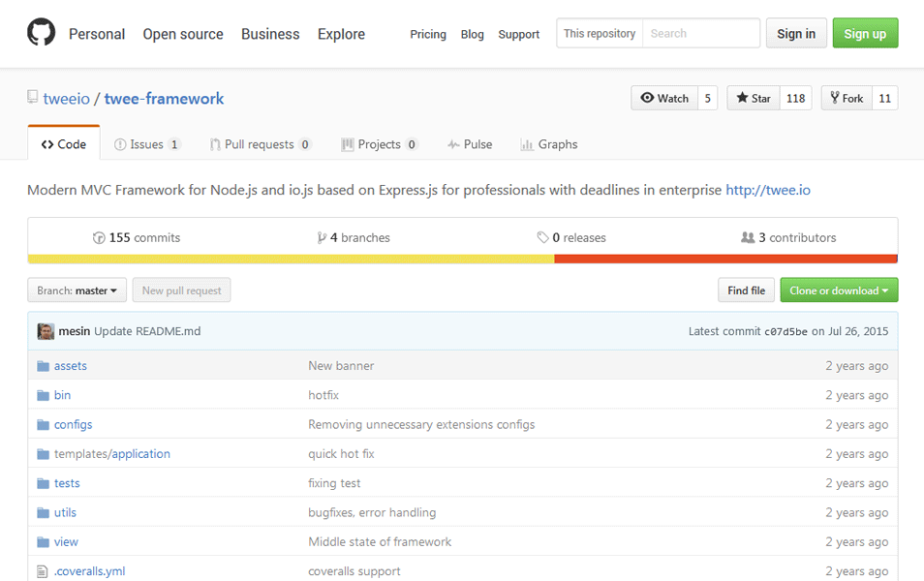Viewport: 924px width, 581px height.
Task: Click the This repository search scope label
Action: pyautogui.click(x=600, y=33)
